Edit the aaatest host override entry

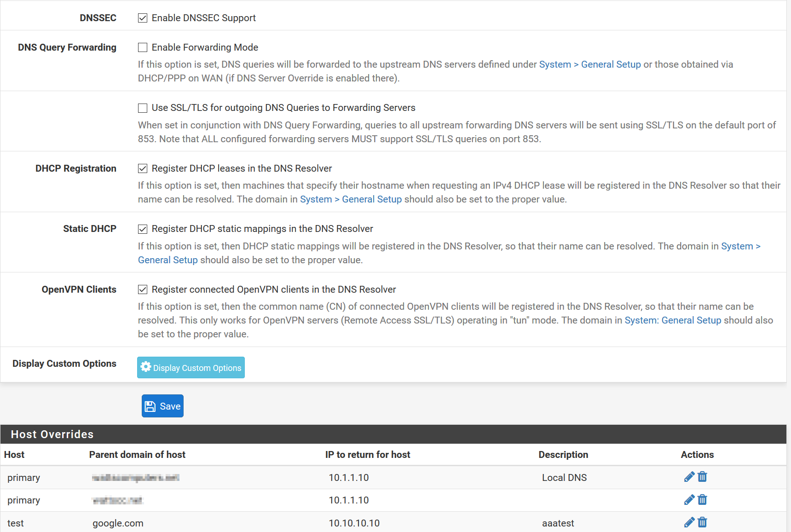coord(689,522)
